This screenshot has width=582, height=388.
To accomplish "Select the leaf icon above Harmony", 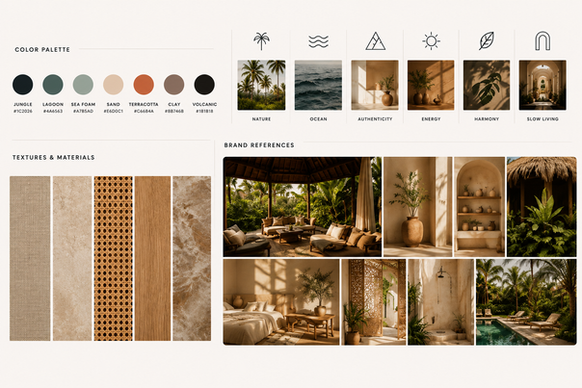I will [x=486, y=41].
